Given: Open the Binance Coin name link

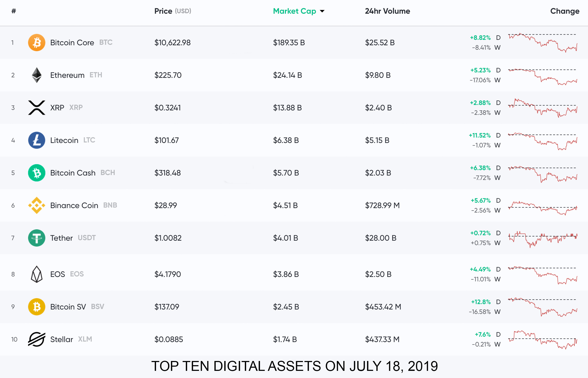Looking at the screenshot, I should point(74,205).
